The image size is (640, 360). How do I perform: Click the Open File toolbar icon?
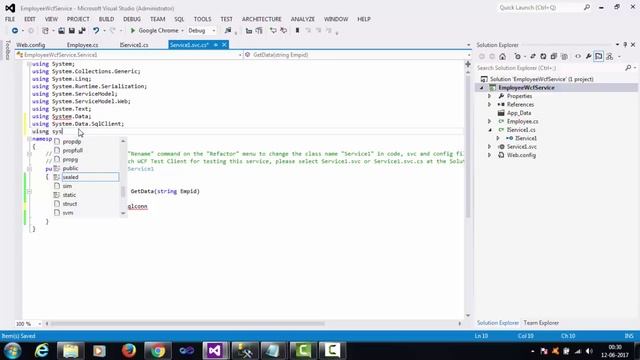tap(61, 31)
